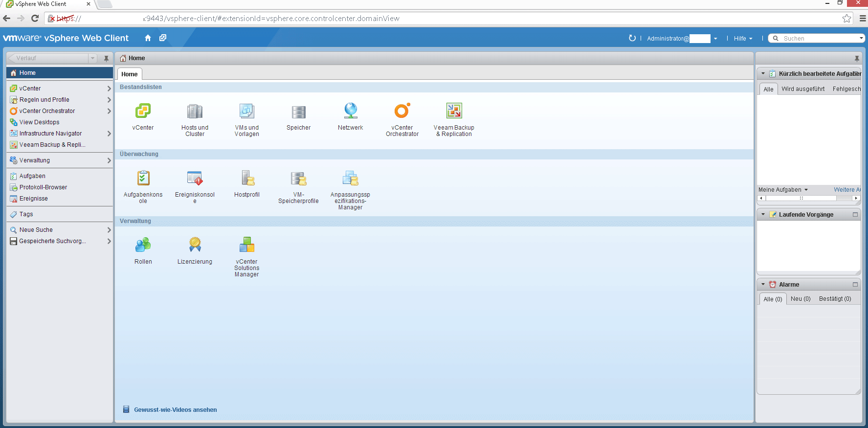
Task: Open the Ereigniskonsole icon
Action: point(195,178)
